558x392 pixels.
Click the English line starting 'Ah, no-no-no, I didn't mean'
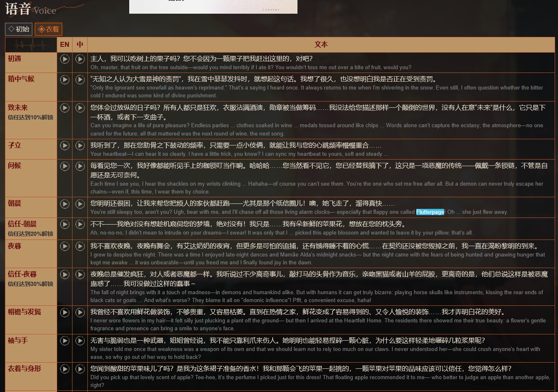point(282,233)
